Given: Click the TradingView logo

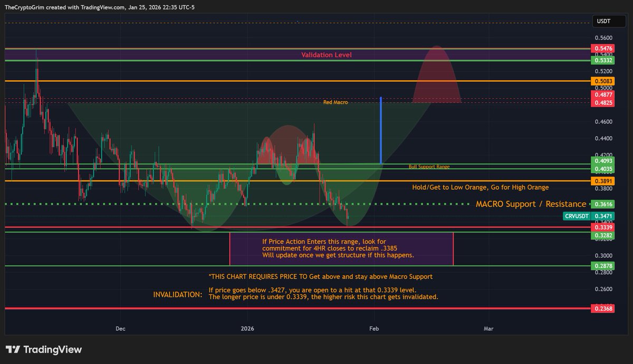Looking at the screenshot, I should [44, 349].
